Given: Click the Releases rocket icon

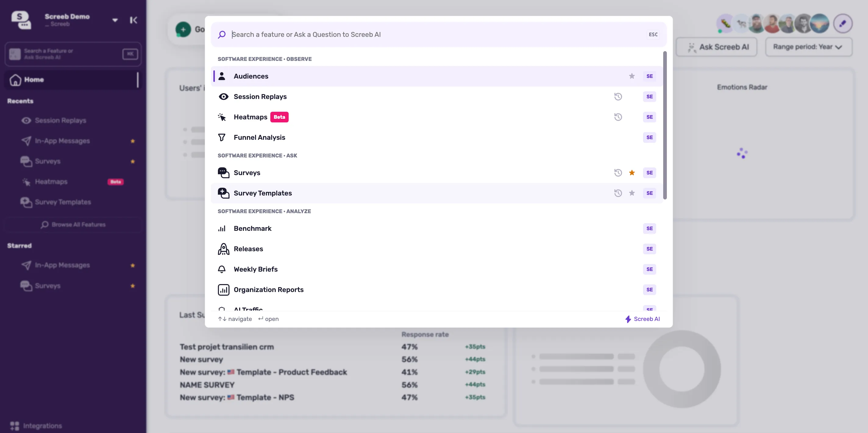Looking at the screenshot, I should 223,249.
